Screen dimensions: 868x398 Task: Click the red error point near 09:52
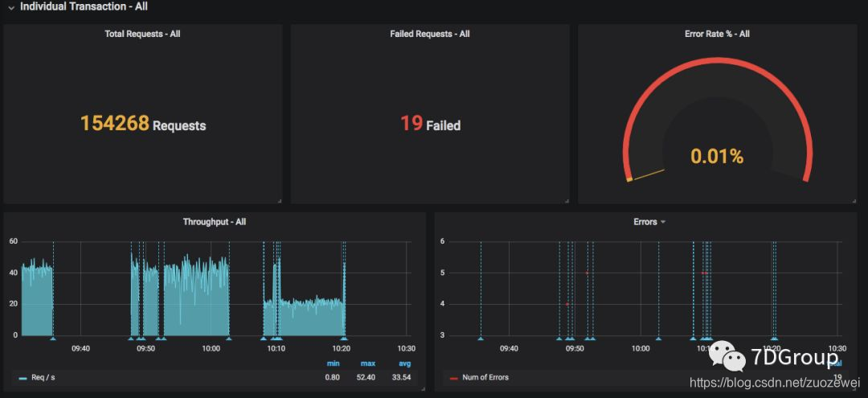coord(587,273)
